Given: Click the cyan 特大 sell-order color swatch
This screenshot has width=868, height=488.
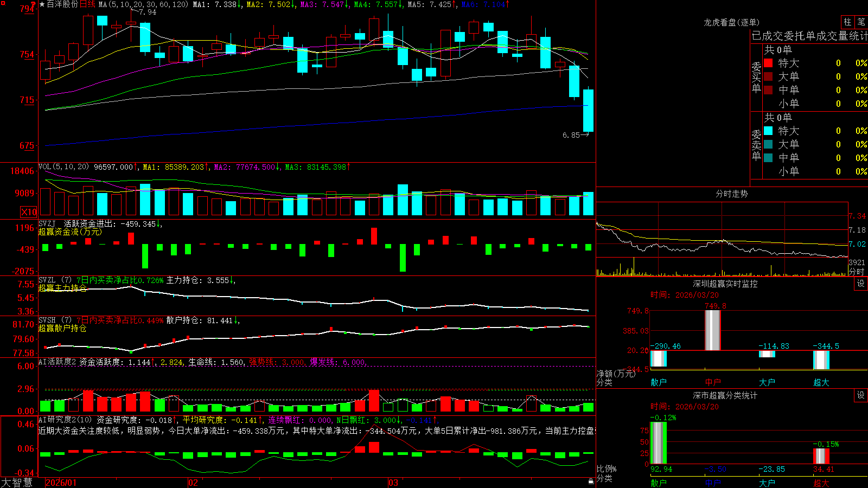Looking at the screenshot, I should 768,131.
